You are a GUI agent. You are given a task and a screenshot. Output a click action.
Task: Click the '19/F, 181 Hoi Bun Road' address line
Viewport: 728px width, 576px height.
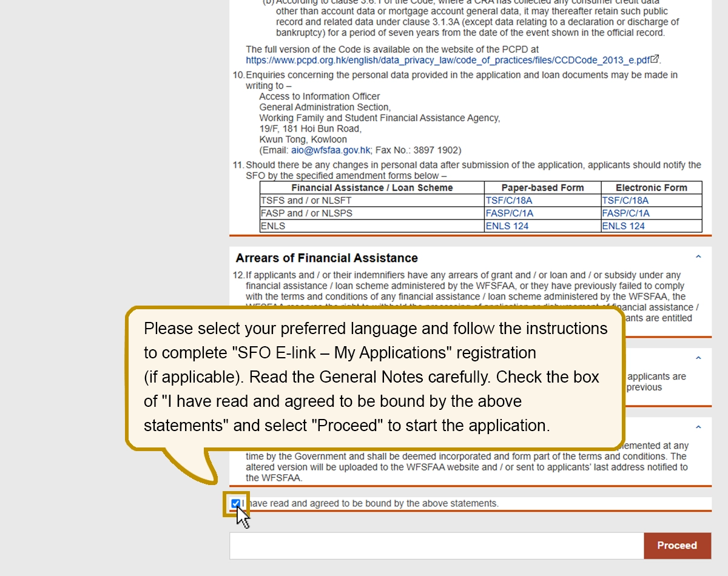point(310,129)
